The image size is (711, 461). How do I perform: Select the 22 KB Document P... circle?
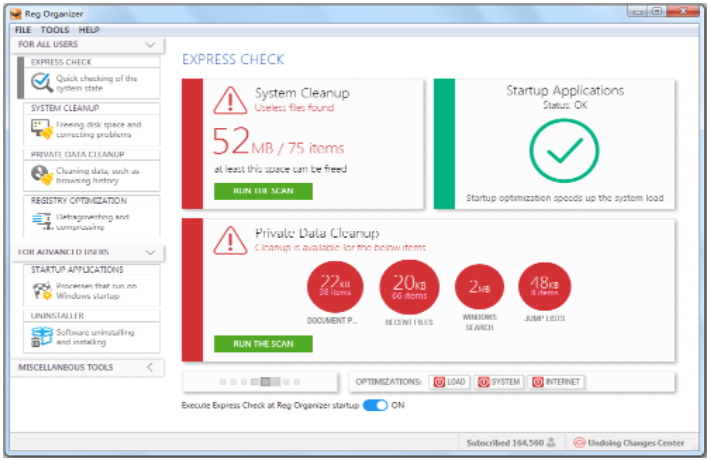pyautogui.click(x=335, y=287)
